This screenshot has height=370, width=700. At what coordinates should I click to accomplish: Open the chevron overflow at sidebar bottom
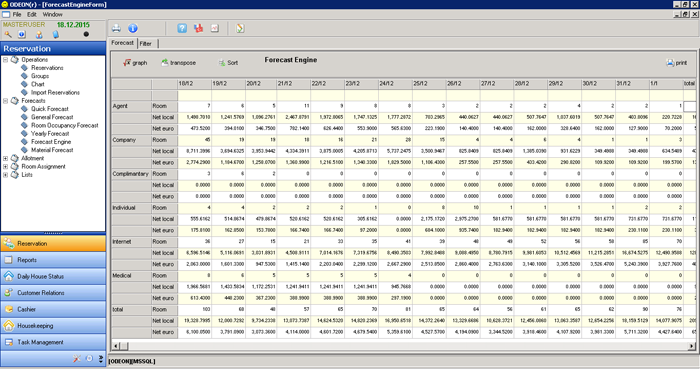click(101, 358)
